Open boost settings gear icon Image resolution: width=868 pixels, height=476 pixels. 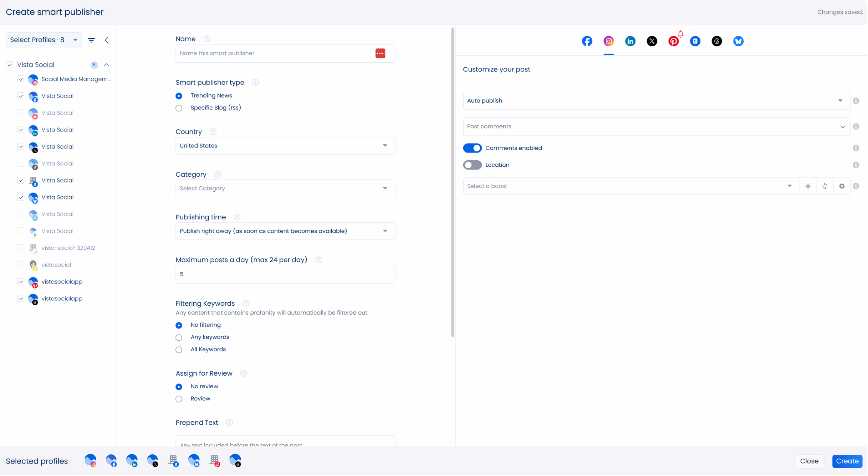pyautogui.click(x=842, y=186)
